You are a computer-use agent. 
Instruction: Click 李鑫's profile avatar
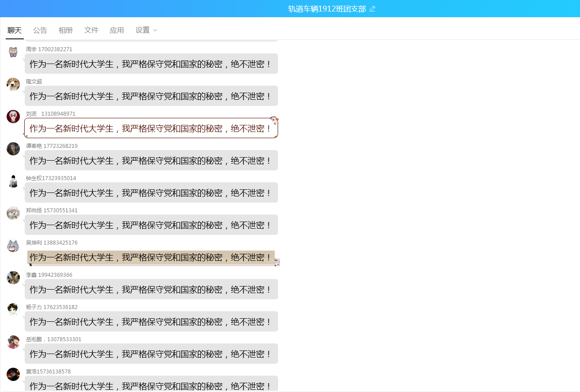coord(13,278)
